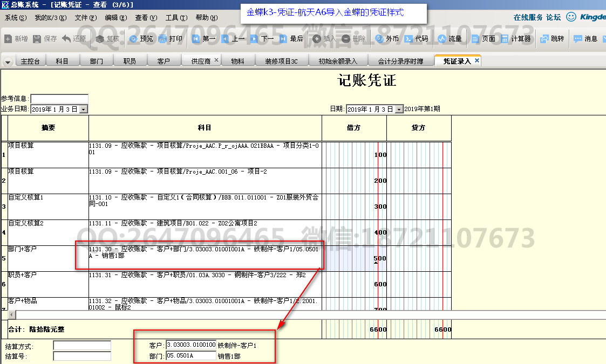Image resolution: width=606 pixels, height=364 pixels.
Task: Open the 论坛 (Forum) link
Action: point(553,17)
